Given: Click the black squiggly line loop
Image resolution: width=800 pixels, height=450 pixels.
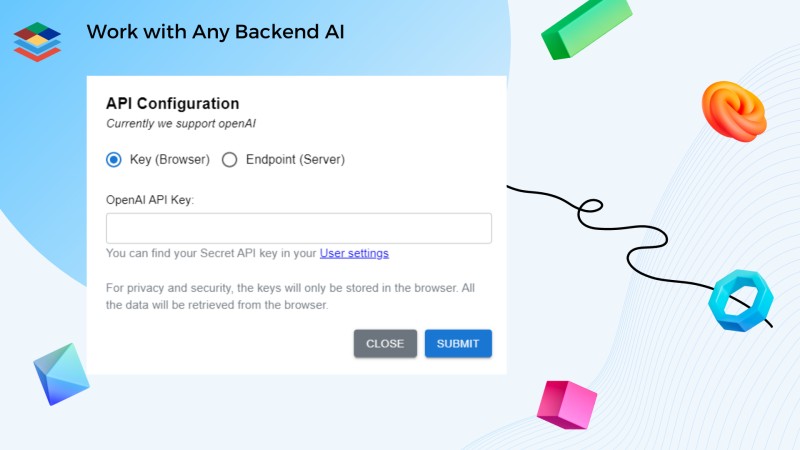Looking at the screenshot, I should pyautogui.click(x=591, y=207).
